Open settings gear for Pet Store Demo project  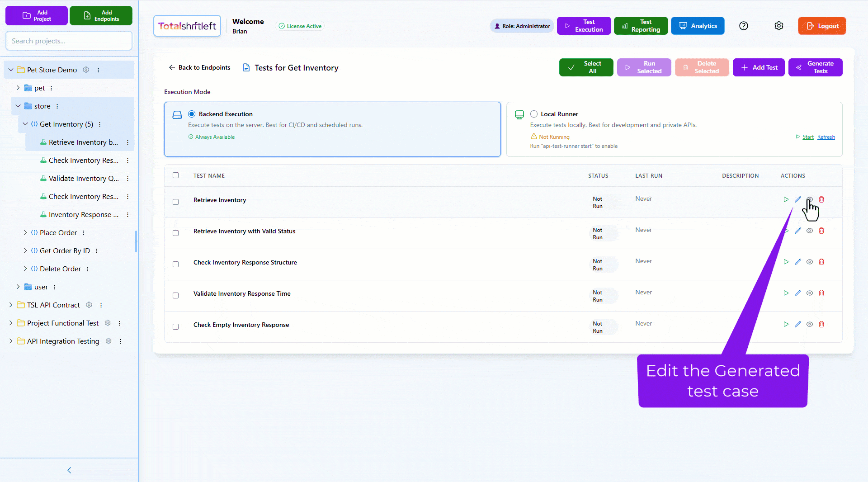click(86, 70)
